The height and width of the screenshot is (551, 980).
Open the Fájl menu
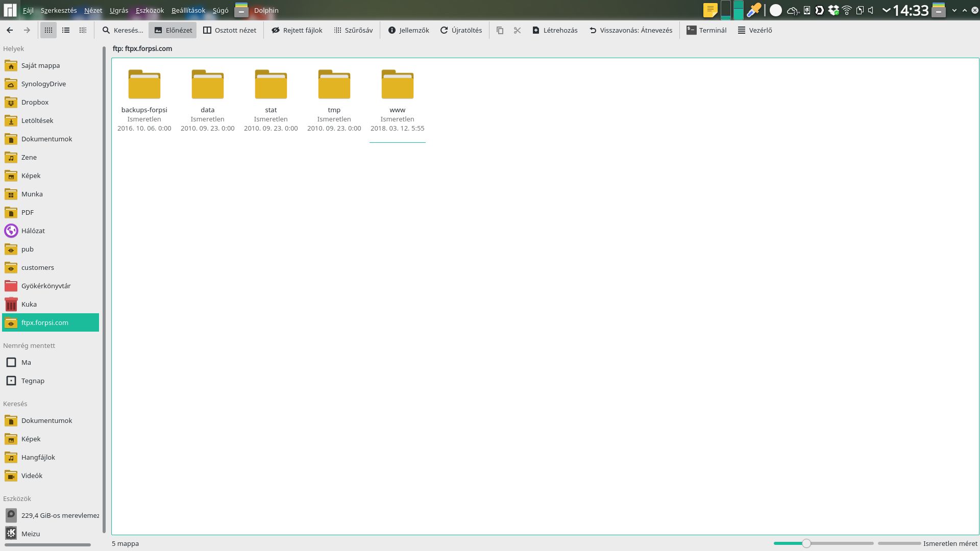click(28, 10)
